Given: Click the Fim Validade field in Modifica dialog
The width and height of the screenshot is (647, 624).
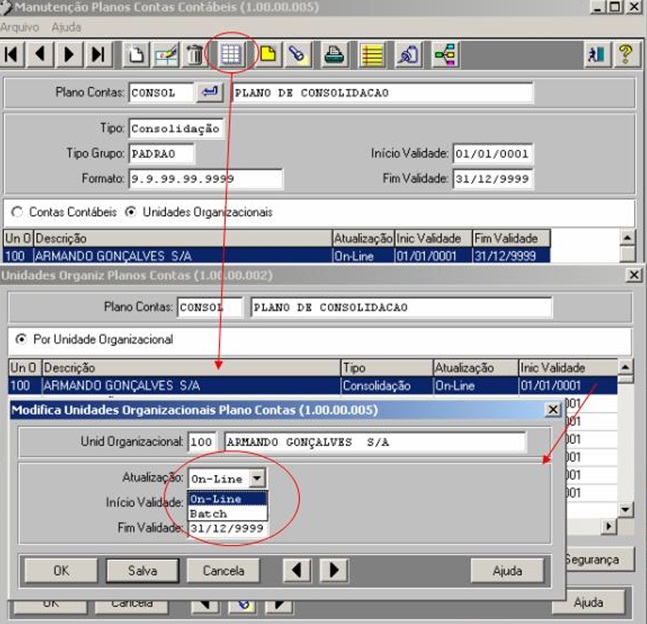Looking at the screenshot, I should [227, 529].
